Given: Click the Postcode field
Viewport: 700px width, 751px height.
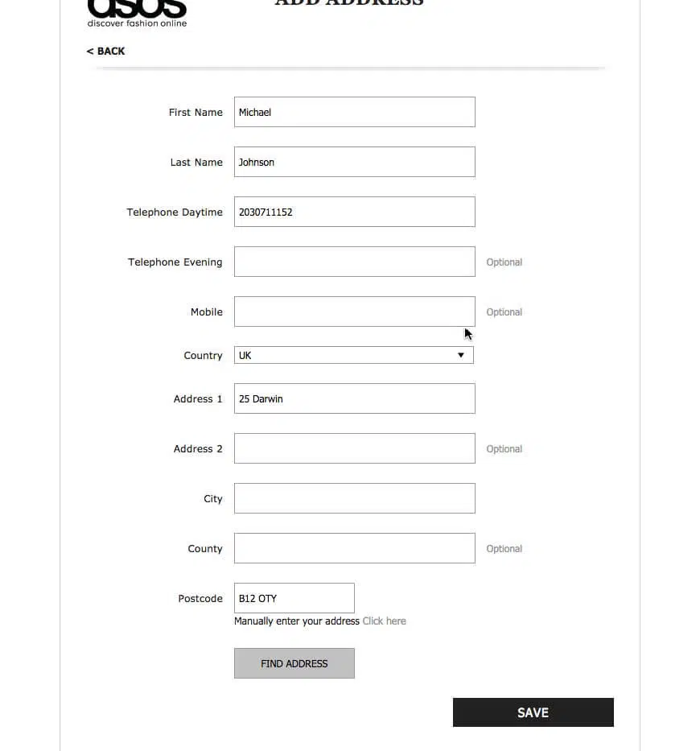Looking at the screenshot, I should pyautogui.click(x=294, y=599).
